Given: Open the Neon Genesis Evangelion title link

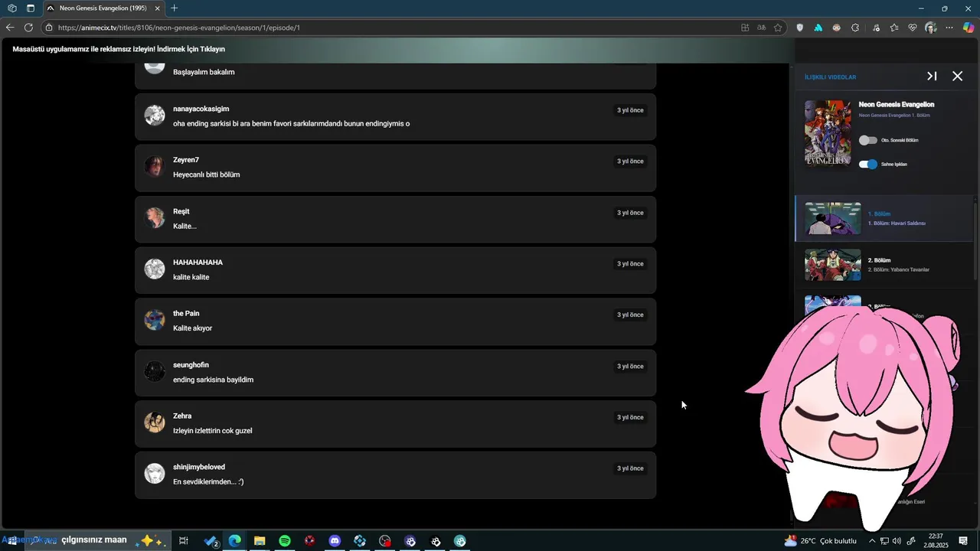Looking at the screenshot, I should point(896,104).
